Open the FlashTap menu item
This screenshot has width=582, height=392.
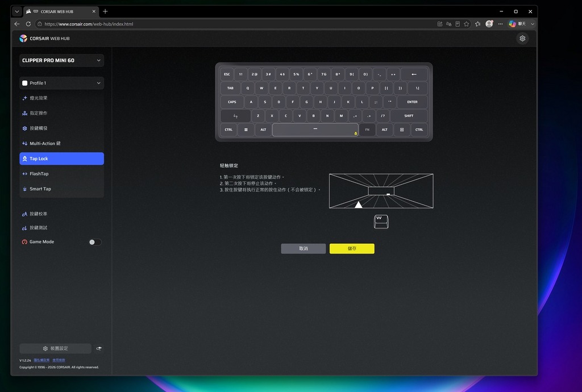click(61, 174)
